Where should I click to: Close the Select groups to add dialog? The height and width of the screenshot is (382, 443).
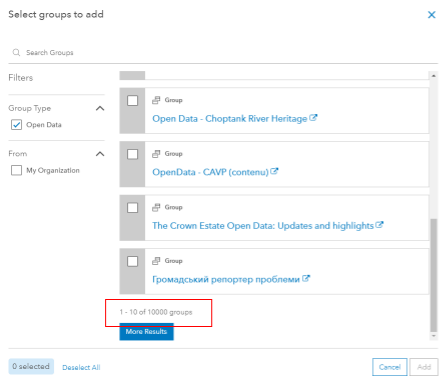[x=431, y=15]
